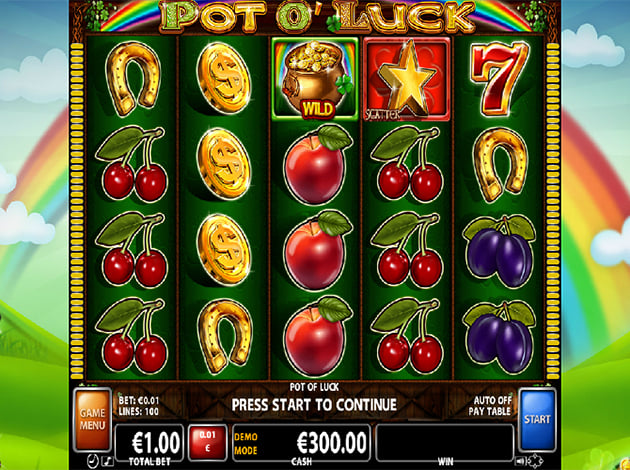The width and height of the screenshot is (630, 470).
Task: Click the €300.00 cash balance field
Action: 301,443
